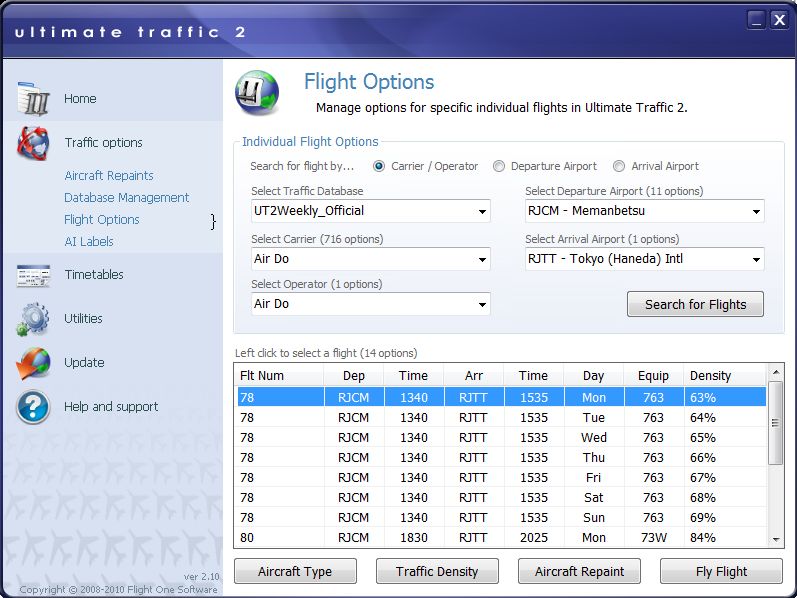
Task: Open the Traffic options menu item
Action: tap(103, 143)
